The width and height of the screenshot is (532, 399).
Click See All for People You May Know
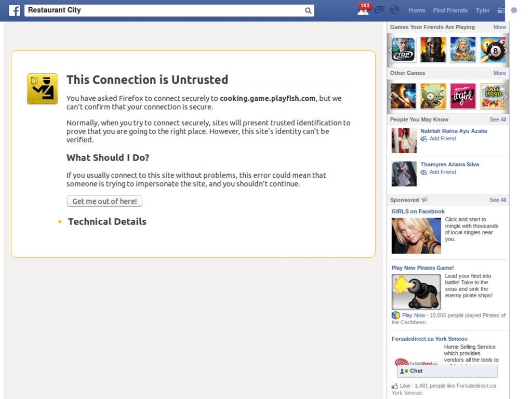[x=498, y=119]
